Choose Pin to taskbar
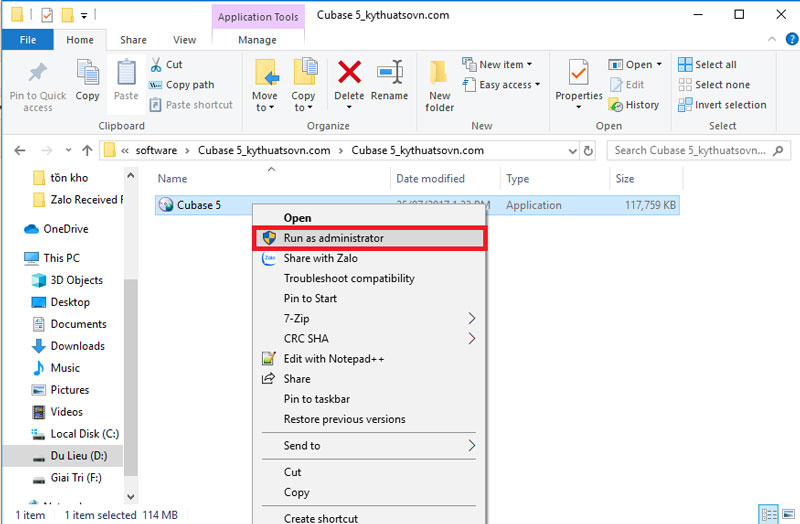Viewport: 800px width, 524px height. 370,399
